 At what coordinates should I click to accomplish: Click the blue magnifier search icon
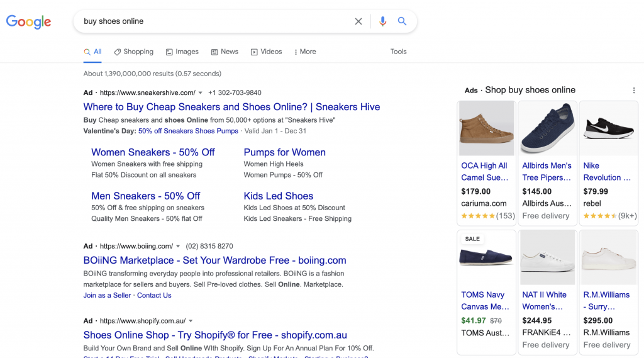click(402, 21)
